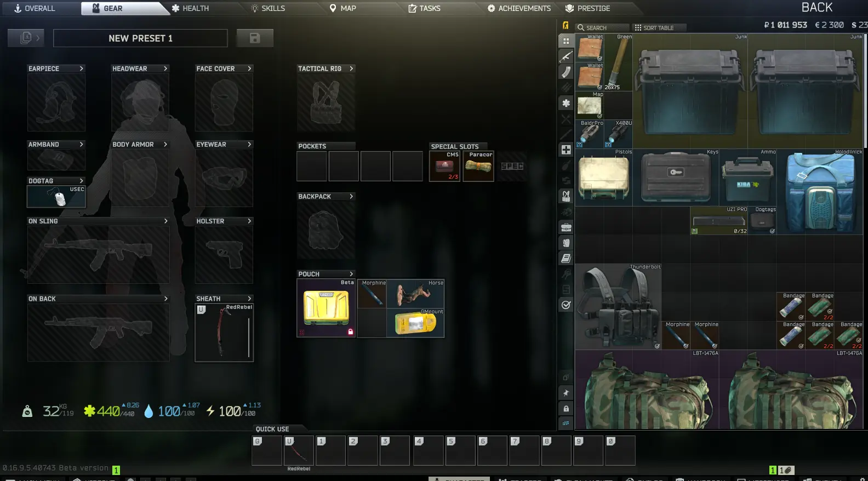Select the Keys case in stash
Image resolution: width=868 pixels, height=481 pixels.
pyautogui.click(x=676, y=177)
